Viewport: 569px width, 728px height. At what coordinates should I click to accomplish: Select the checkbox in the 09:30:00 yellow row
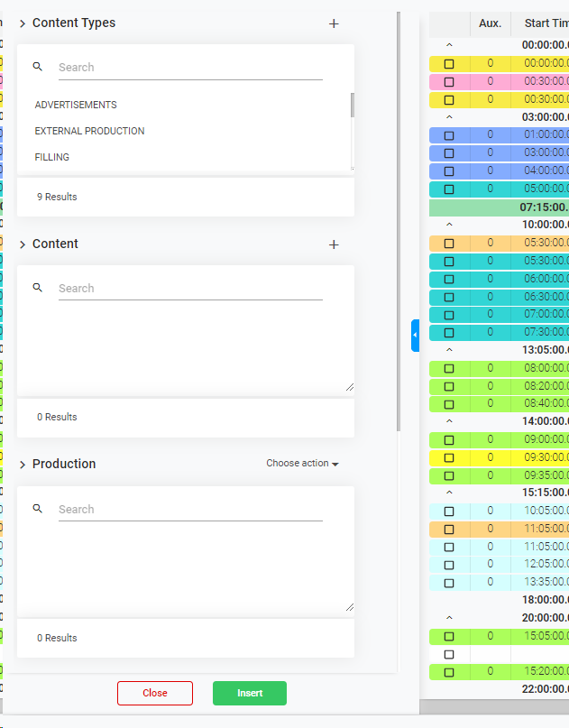click(449, 457)
